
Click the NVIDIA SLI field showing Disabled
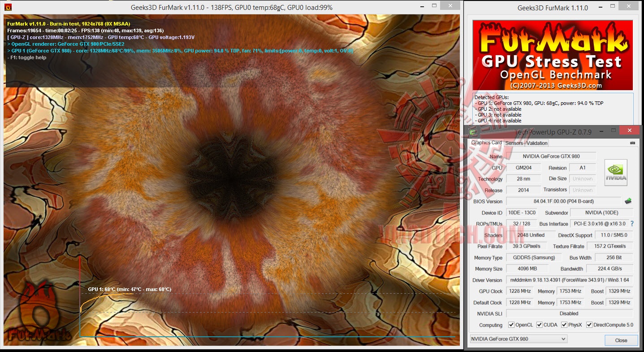(x=570, y=314)
